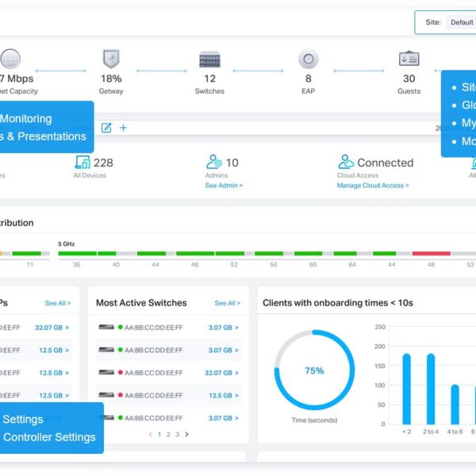Go to page 1 of switches list
476x476 pixels.
pos(159,435)
